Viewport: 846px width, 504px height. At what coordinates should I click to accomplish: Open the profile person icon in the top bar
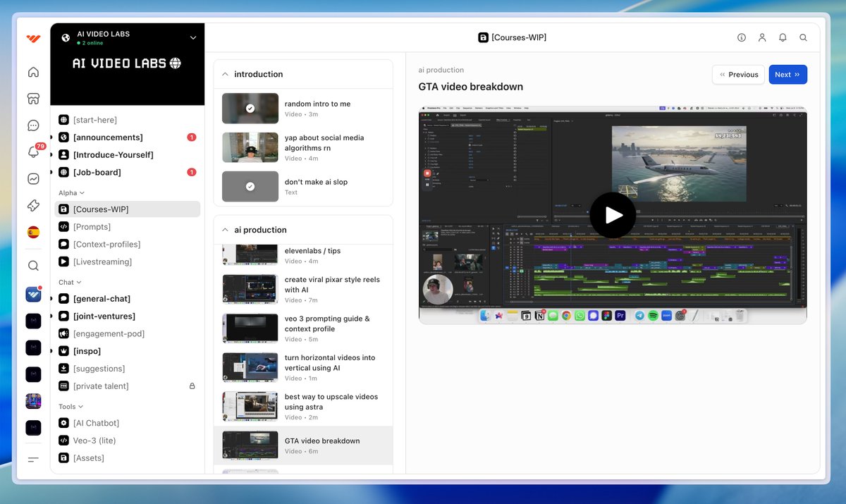coord(762,37)
